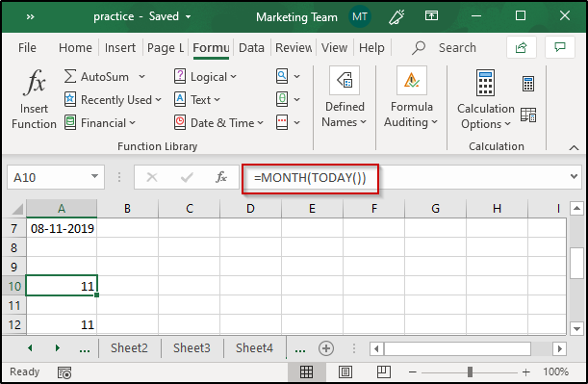Open the practice file name dropdown

[x=188, y=16]
